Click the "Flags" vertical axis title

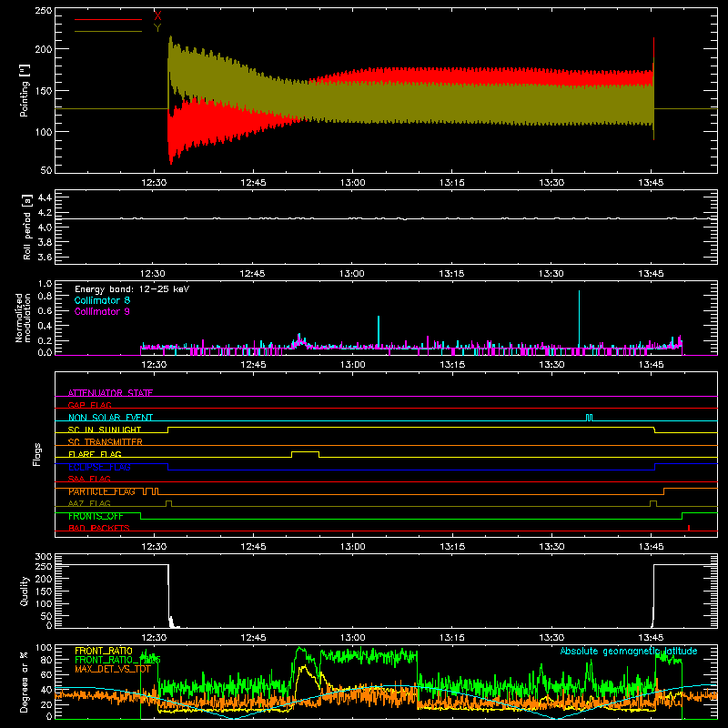(37, 454)
